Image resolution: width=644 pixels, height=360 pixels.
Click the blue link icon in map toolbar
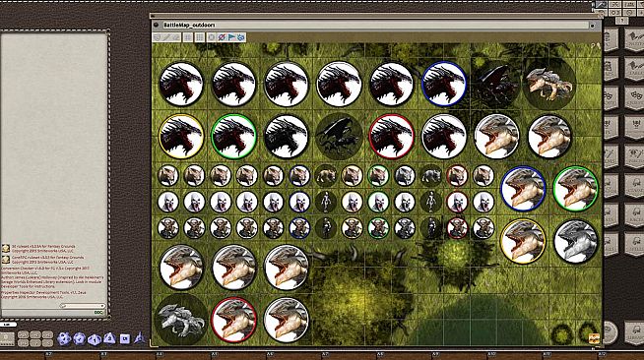[x=241, y=37]
